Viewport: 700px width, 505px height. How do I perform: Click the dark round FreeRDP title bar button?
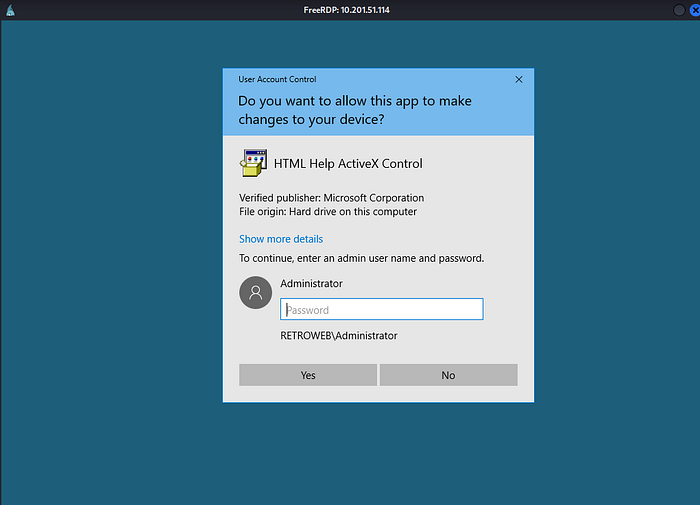tap(679, 10)
